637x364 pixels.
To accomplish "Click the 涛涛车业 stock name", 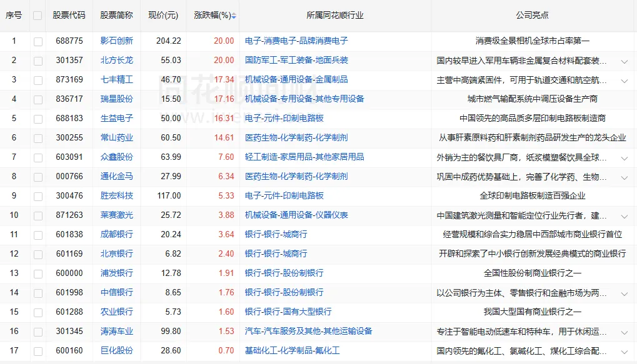I will (x=117, y=332).
